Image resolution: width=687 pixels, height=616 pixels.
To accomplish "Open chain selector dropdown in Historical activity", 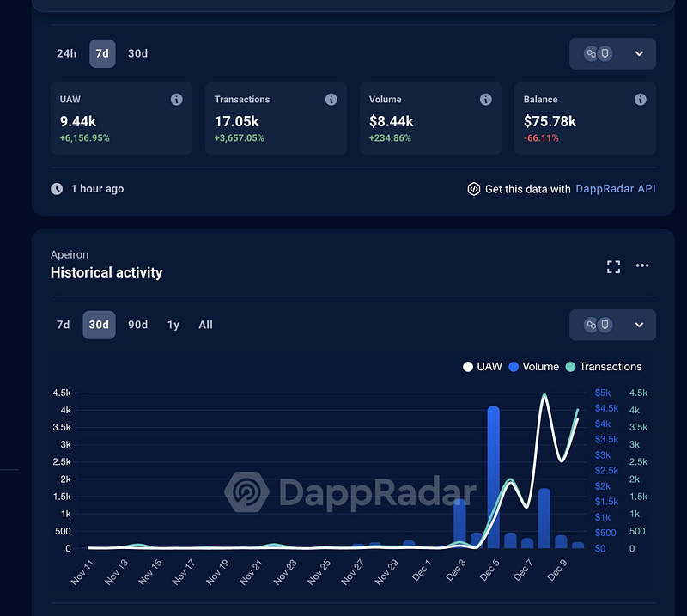I will pos(612,325).
